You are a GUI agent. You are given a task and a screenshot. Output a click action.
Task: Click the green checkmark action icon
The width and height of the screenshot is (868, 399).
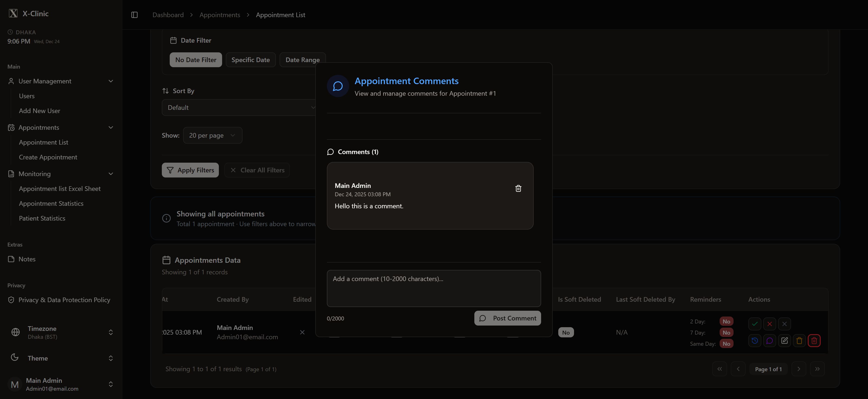pos(755,324)
